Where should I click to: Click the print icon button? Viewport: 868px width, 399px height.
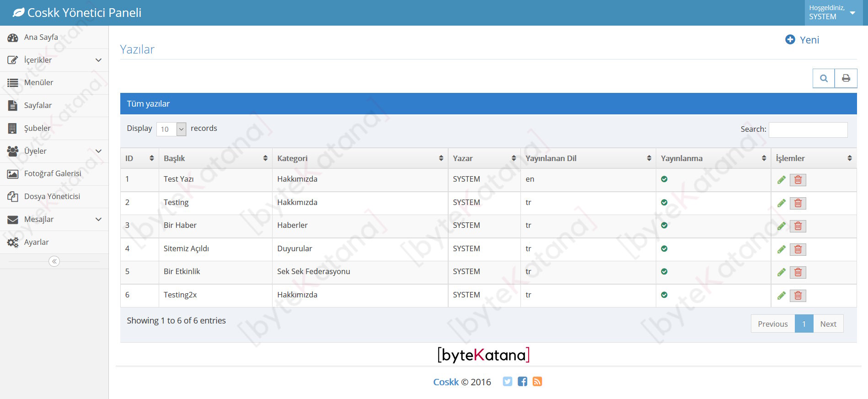[846, 78]
